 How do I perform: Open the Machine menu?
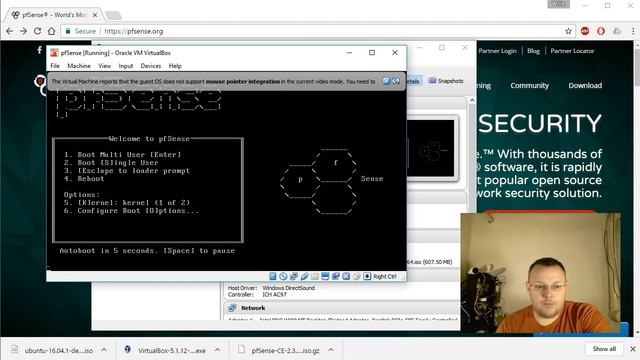(x=79, y=66)
